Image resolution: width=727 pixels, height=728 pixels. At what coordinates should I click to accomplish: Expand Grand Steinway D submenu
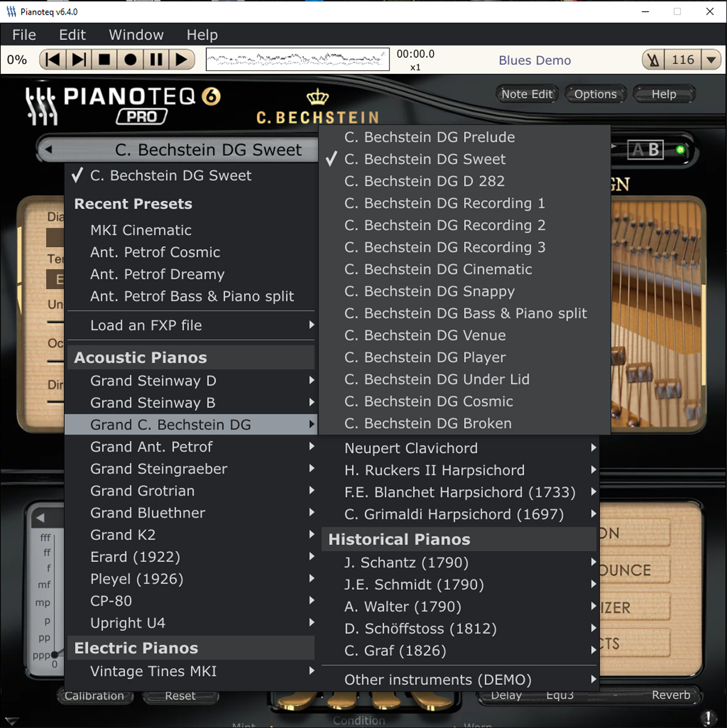(x=191, y=381)
